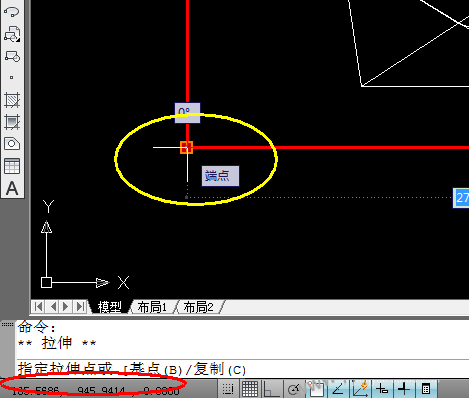Toggle Snap Mode in status bar
The height and width of the screenshot is (398, 469).
pyautogui.click(x=228, y=389)
